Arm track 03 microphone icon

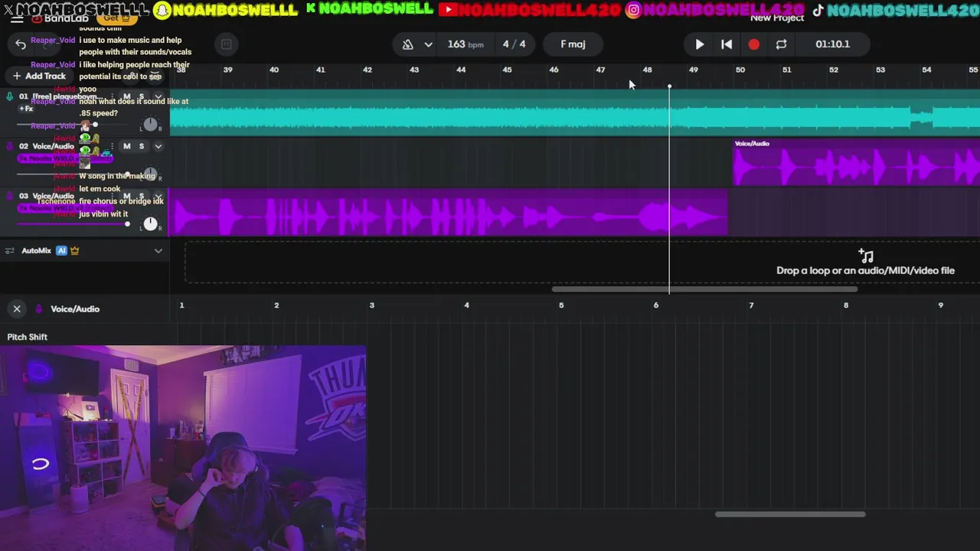click(9, 196)
